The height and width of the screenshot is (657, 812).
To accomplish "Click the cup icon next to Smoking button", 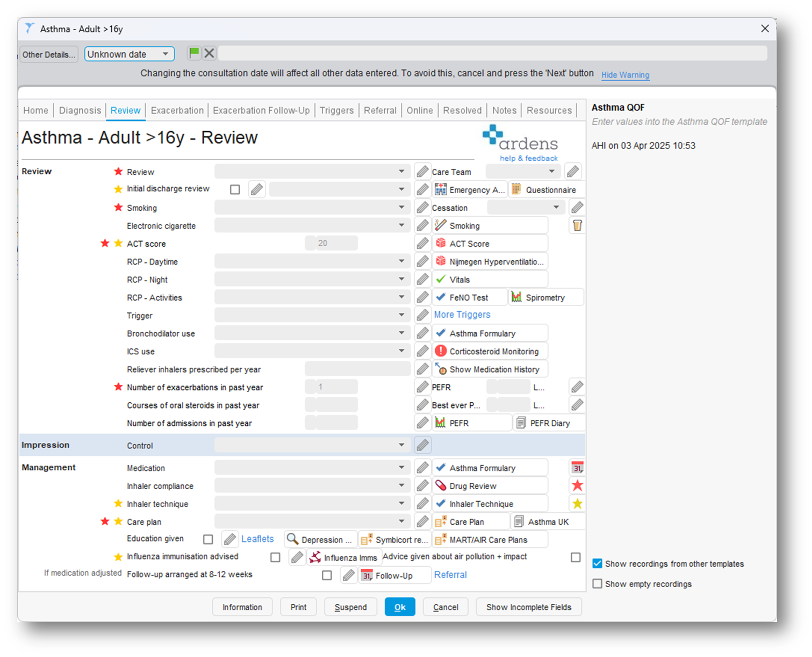I will 577,226.
